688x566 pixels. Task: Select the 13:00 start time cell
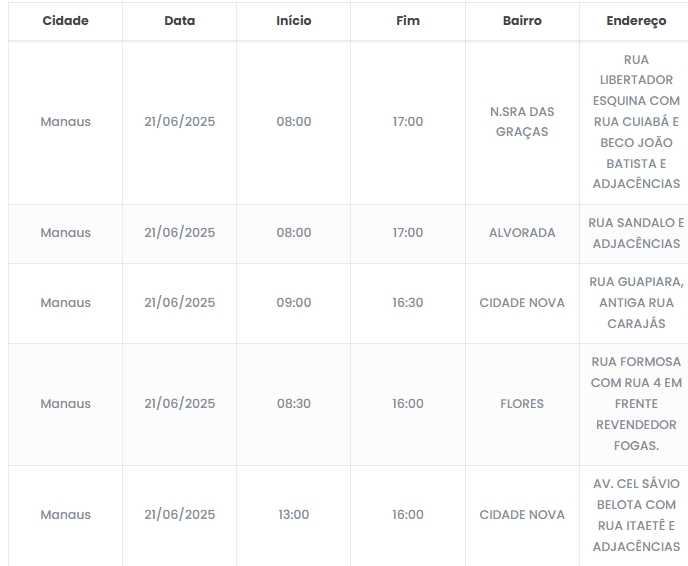(x=294, y=515)
